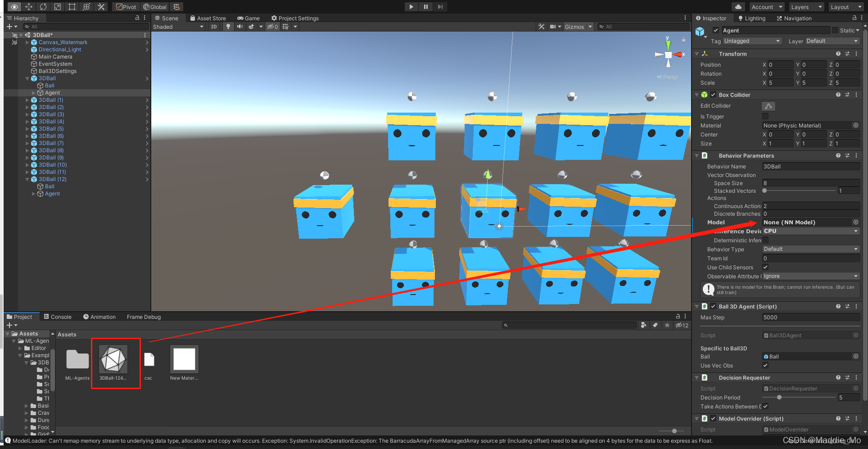Uncheck the Use Vec Obs checkbox
The width and height of the screenshot is (868, 449).
point(765,366)
